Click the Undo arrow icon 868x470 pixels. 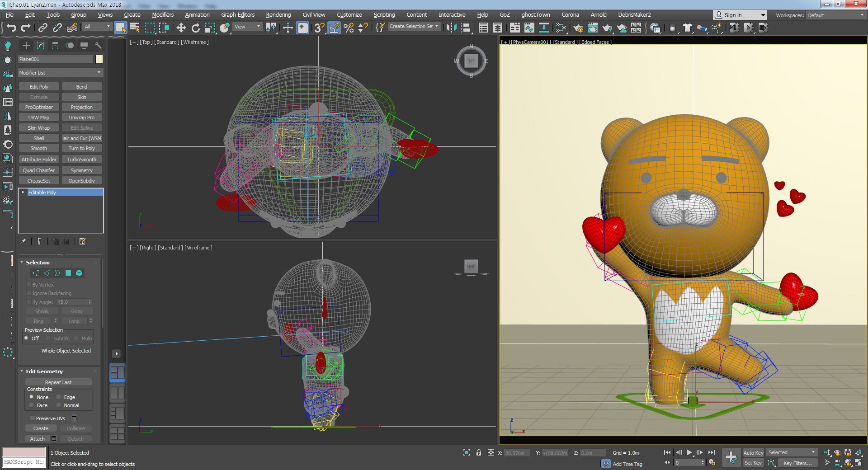(11, 28)
